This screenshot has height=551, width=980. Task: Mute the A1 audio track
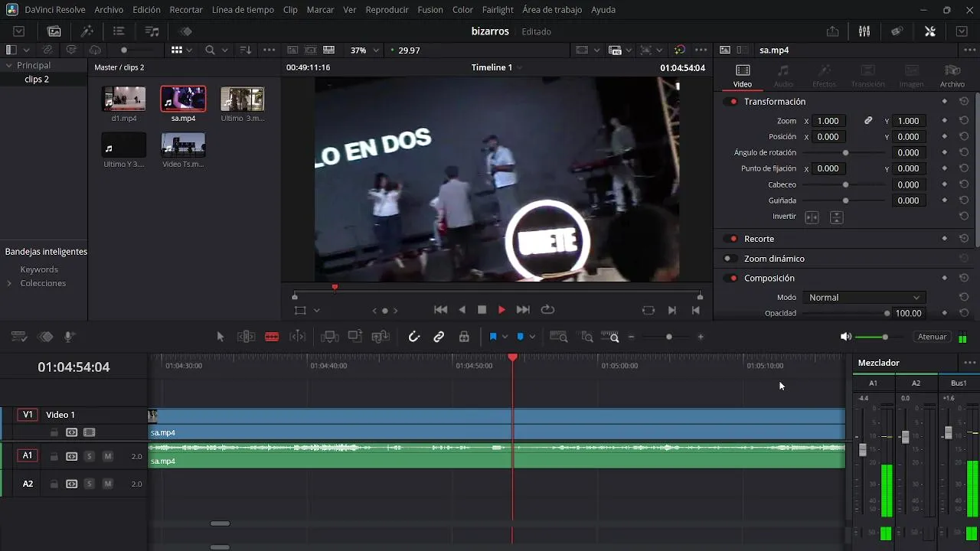point(108,456)
